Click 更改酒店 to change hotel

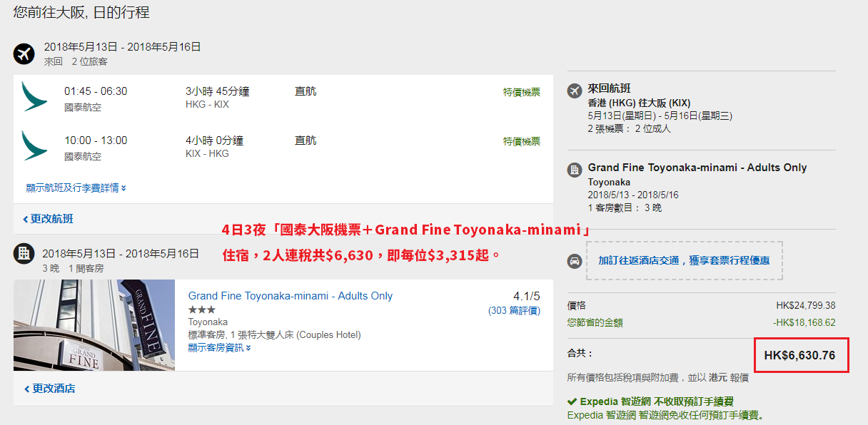pyautogui.click(x=49, y=389)
